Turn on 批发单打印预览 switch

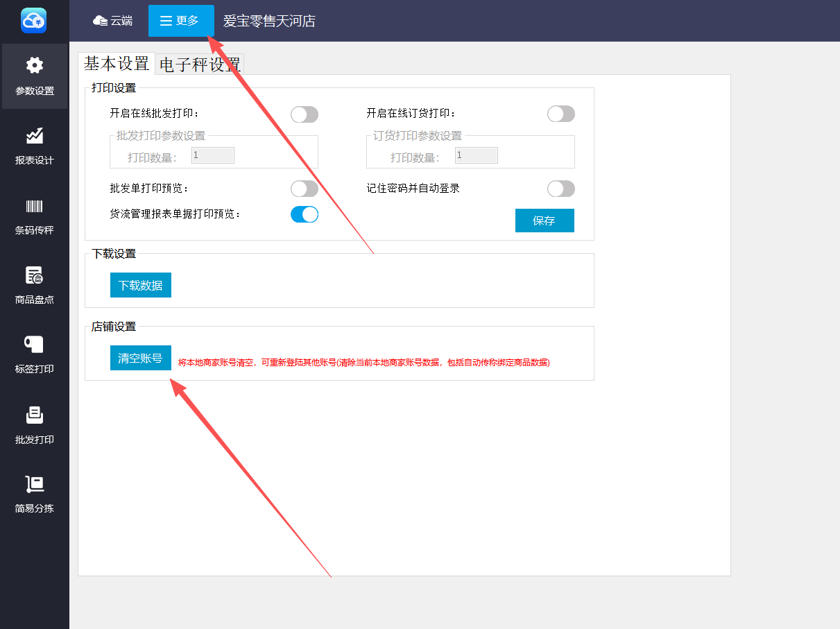click(x=305, y=189)
